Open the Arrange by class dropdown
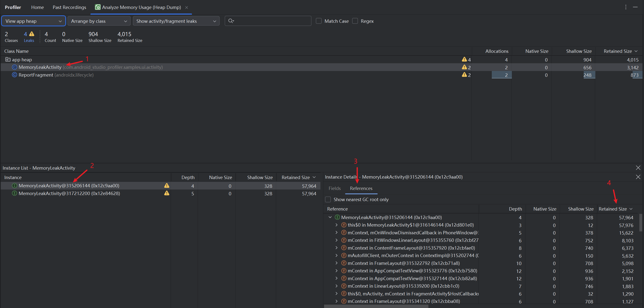644x308 pixels. point(99,21)
